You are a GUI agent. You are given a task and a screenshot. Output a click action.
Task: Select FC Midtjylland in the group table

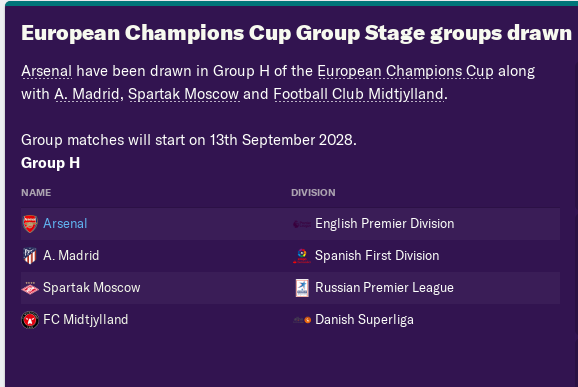point(86,320)
